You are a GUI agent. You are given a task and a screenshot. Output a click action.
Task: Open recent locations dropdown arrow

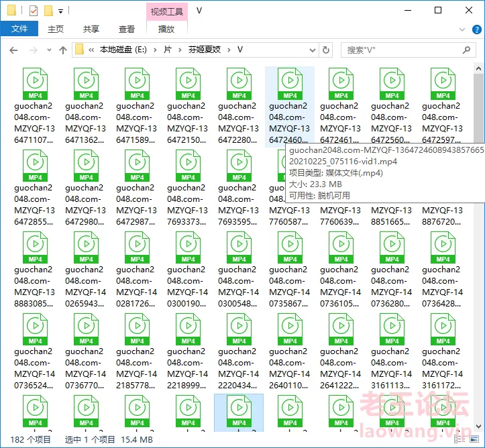click(49, 50)
